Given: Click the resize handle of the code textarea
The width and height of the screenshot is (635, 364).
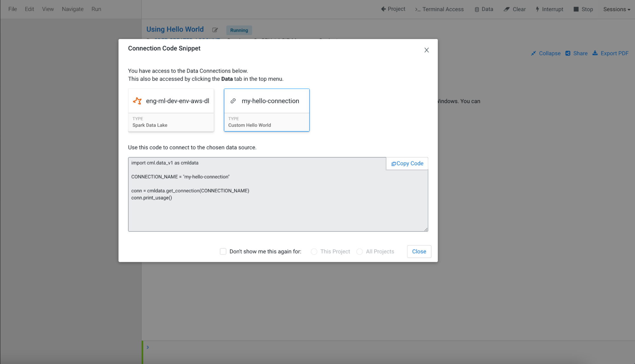Looking at the screenshot, I should 426,229.
